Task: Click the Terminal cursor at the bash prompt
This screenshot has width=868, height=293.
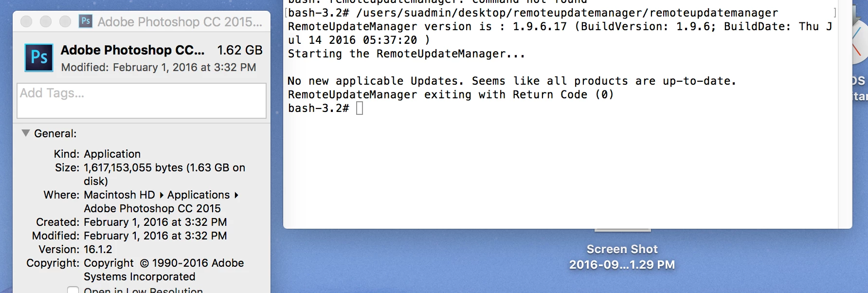Action: click(360, 108)
